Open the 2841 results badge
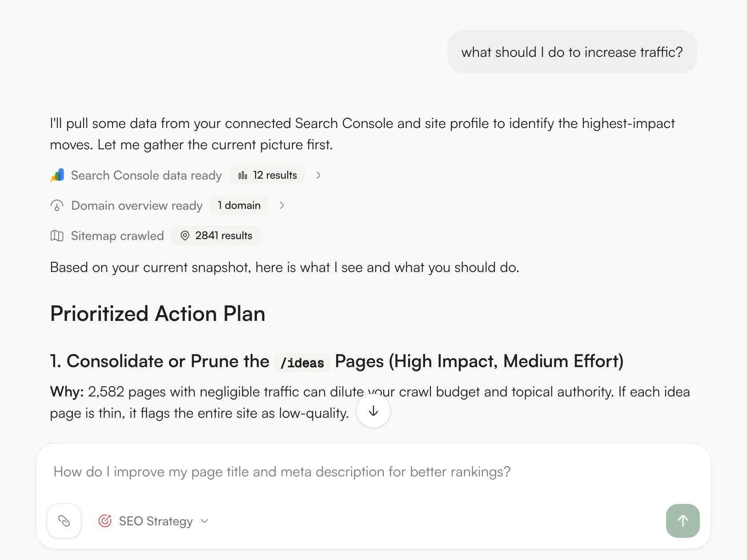The image size is (747, 560). click(x=216, y=236)
